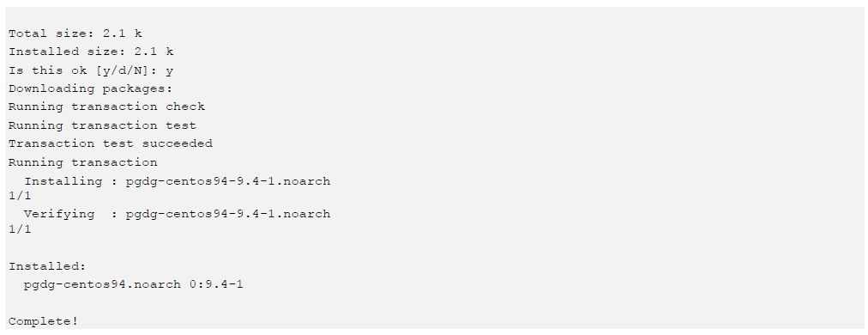Click the 'Complete!' line
Viewport: 868px width, 335px height.
click(44, 321)
